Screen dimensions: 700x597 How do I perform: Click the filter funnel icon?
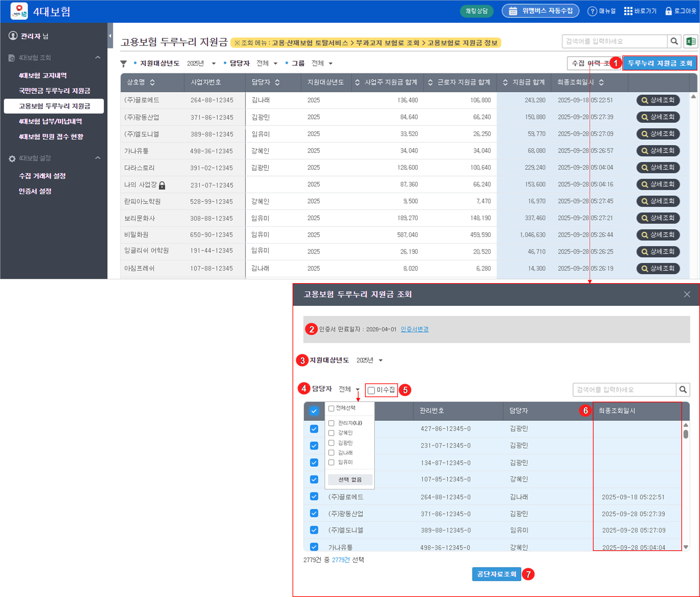pyautogui.click(x=124, y=63)
